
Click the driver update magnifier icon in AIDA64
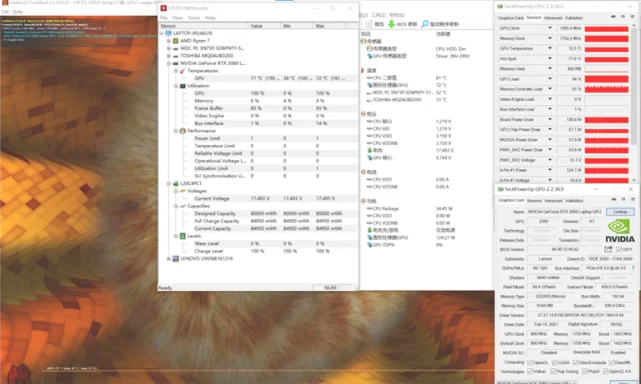pyautogui.click(x=425, y=24)
